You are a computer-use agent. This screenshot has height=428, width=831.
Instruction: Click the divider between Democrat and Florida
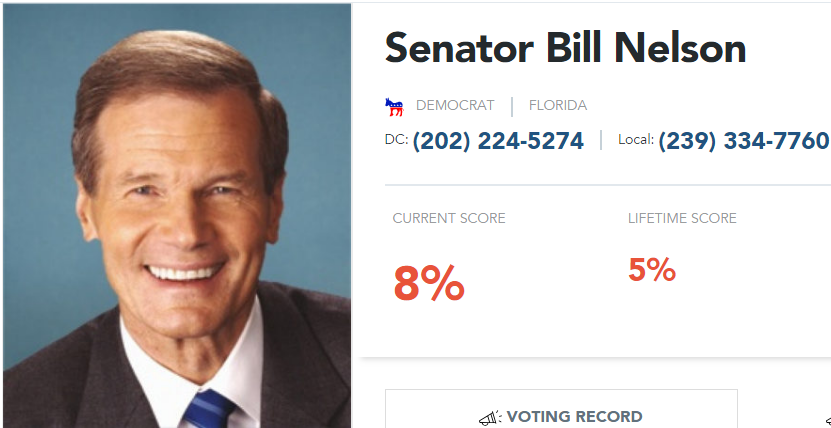(512, 106)
